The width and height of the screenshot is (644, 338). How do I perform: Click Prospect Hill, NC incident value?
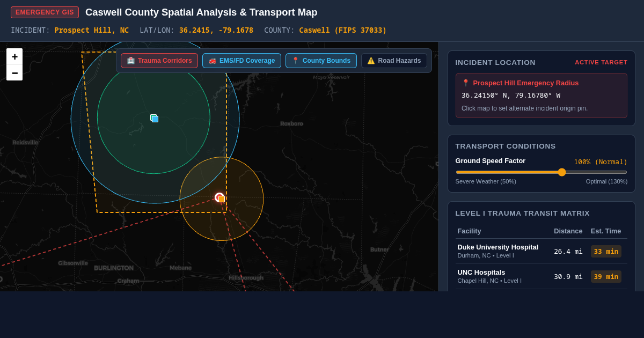pos(92,30)
